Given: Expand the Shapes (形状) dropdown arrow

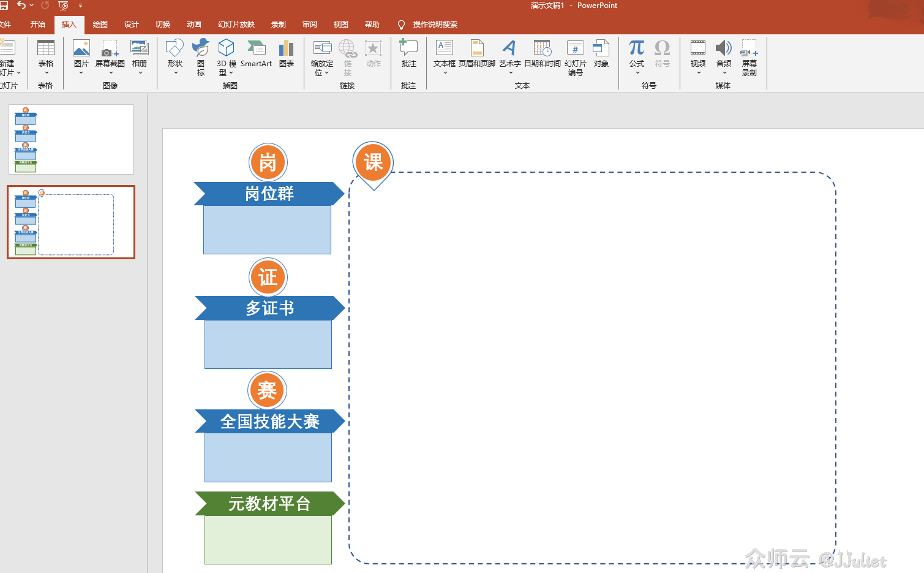Looking at the screenshot, I should point(176,73).
